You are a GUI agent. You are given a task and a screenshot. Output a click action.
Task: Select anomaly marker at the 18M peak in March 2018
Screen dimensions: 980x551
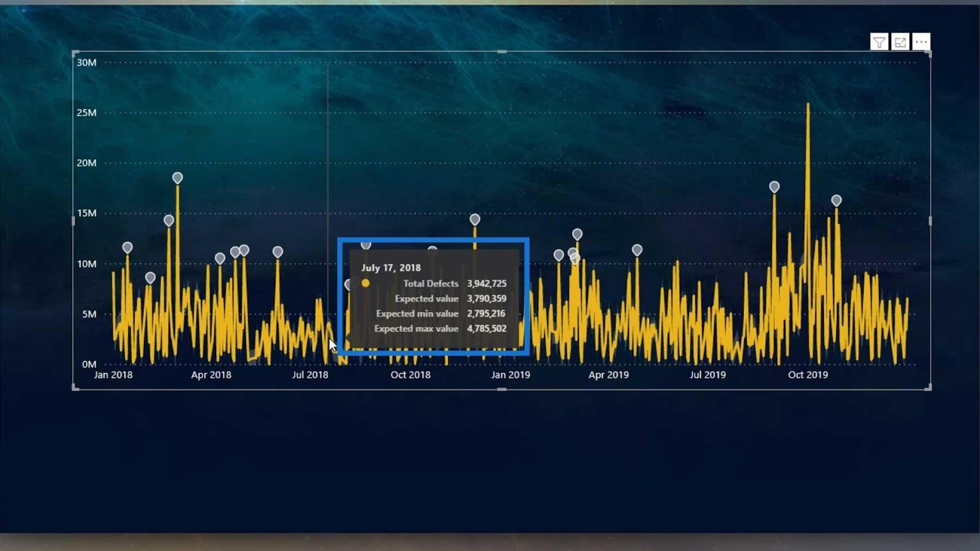point(178,178)
